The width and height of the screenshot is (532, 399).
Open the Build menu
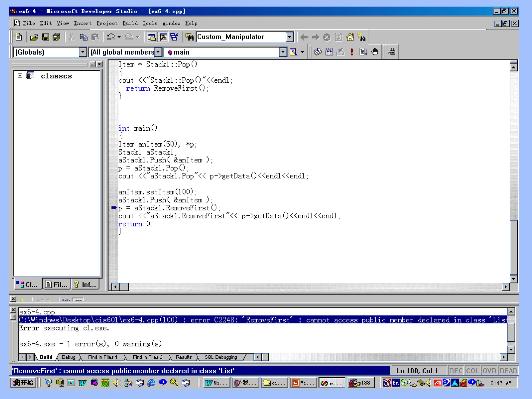(x=130, y=23)
